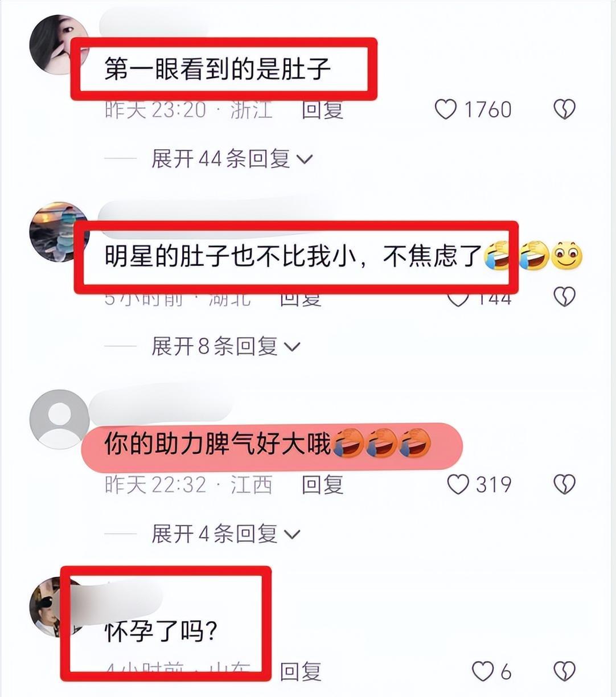This screenshot has width=616, height=697.
Task: Like the comment with 319 likes
Action: click(x=458, y=485)
